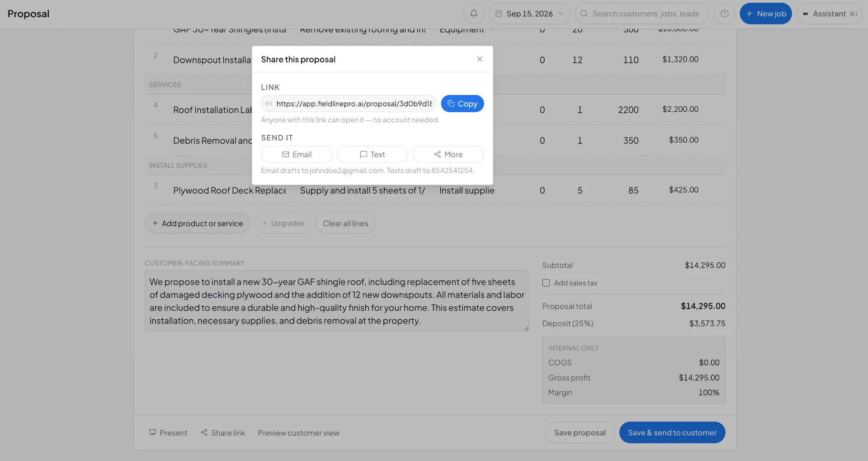
Task: Click the plus icon on New job button
Action: pos(749,14)
